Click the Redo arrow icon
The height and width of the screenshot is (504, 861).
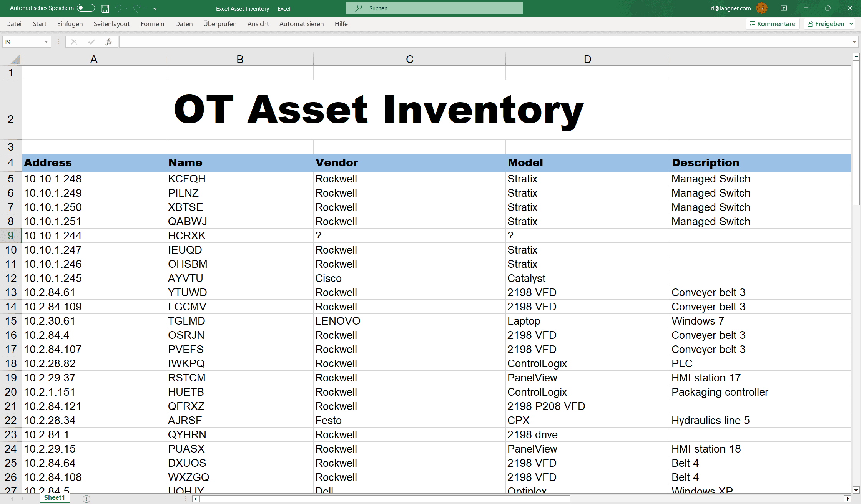point(137,8)
